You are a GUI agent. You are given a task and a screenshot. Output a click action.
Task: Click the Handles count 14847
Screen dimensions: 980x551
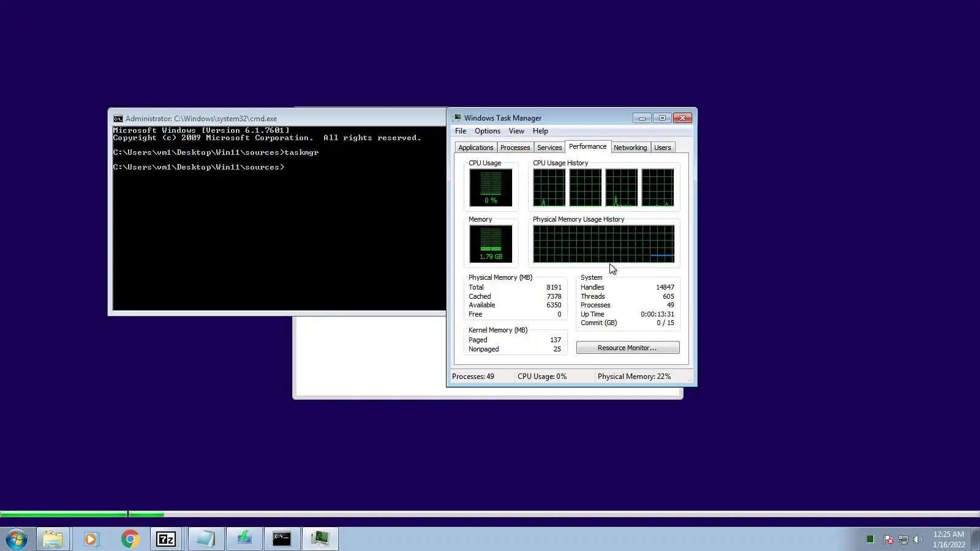click(665, 287)
